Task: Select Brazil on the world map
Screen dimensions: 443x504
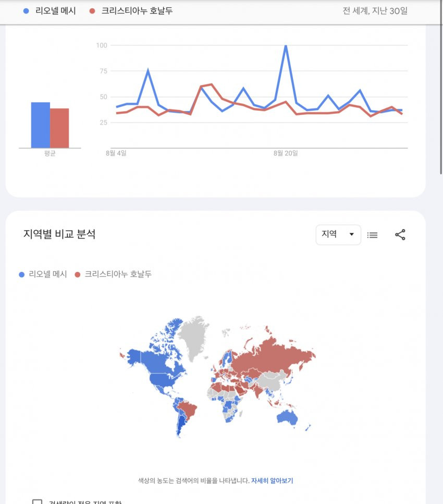Action: click(188, 410)
